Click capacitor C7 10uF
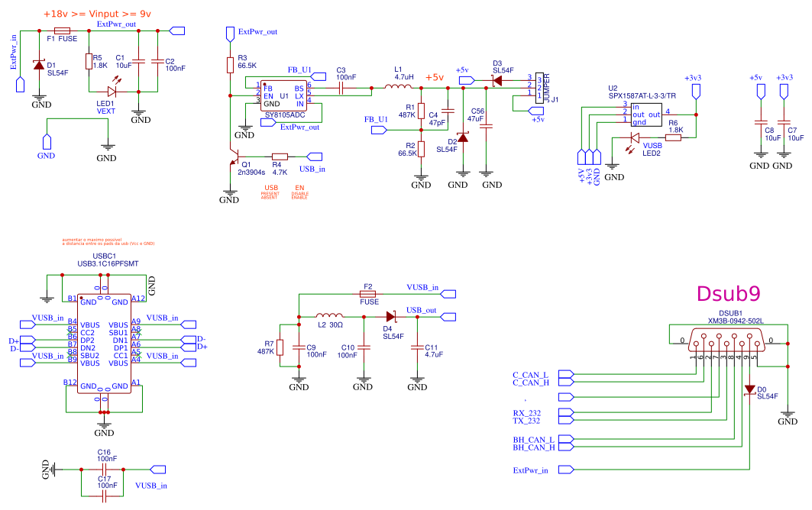Image resolution: width=812 pixels, height=510 pixels. (x=784, y=122)
